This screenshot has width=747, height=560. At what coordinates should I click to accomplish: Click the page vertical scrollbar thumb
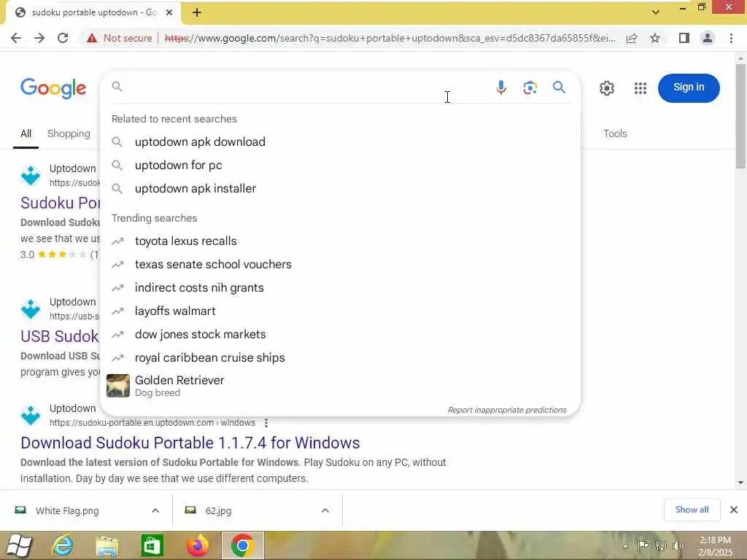click(x=740, y=116)
